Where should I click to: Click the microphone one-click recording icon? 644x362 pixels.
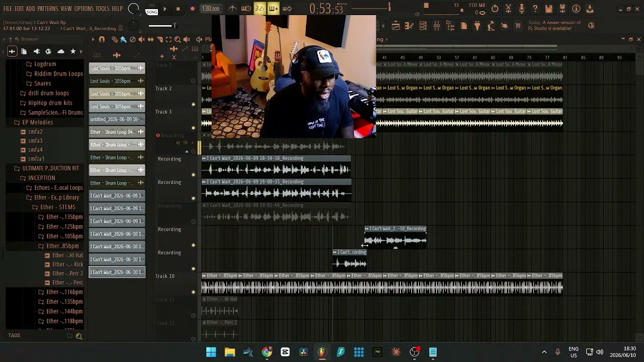click(522, 9)
